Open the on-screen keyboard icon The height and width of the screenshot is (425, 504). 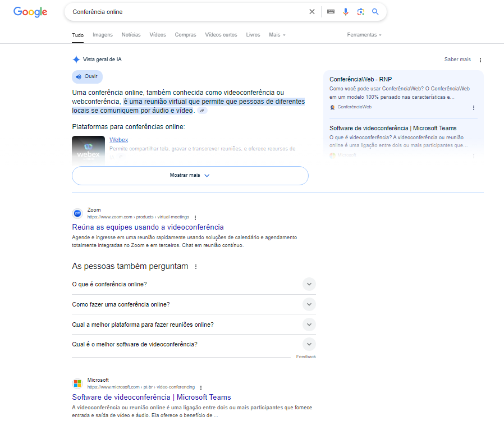331,12
